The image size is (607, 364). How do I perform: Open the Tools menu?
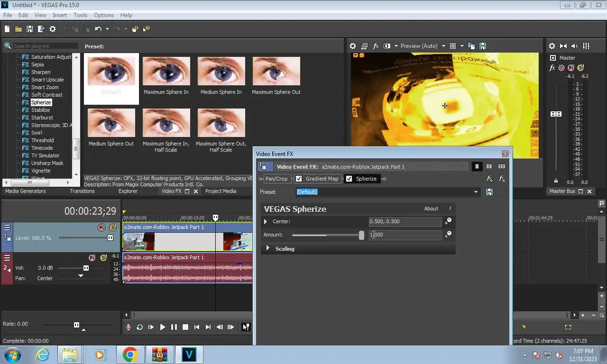coord(80,15)
